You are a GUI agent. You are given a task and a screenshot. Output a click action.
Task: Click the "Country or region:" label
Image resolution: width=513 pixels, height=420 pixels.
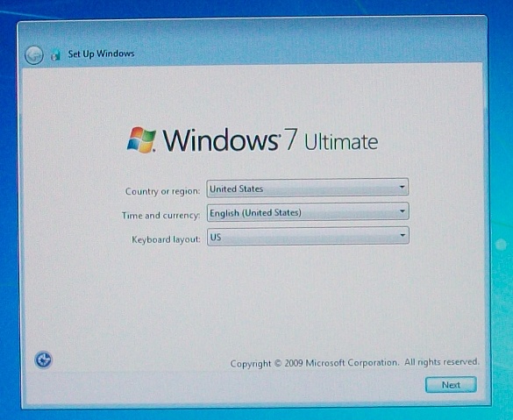click(162, 191)
